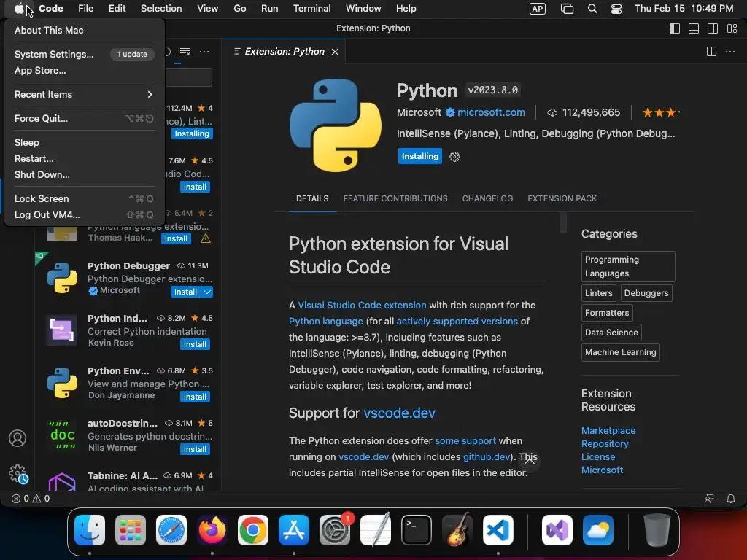The image size is (747, 560).
Task: Expand Recent Items submenu
Action: coord(84,94)
